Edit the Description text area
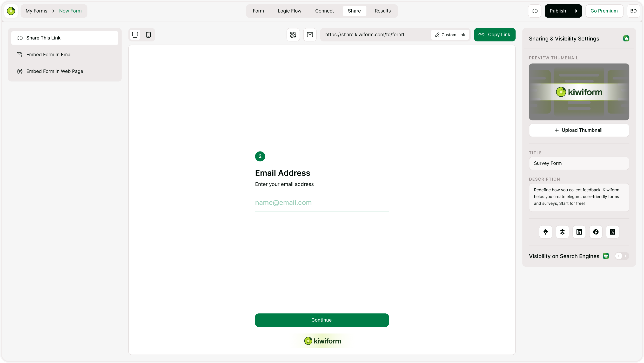The image size is (644, 363). [x=579, y=198]
